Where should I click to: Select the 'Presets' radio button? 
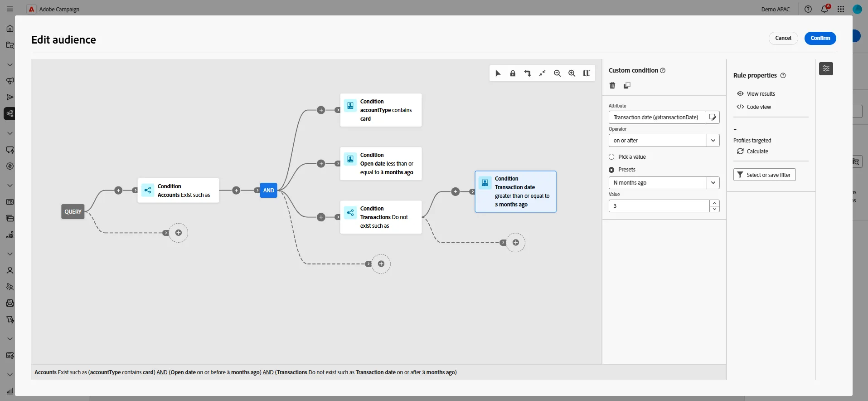[611, 170]
